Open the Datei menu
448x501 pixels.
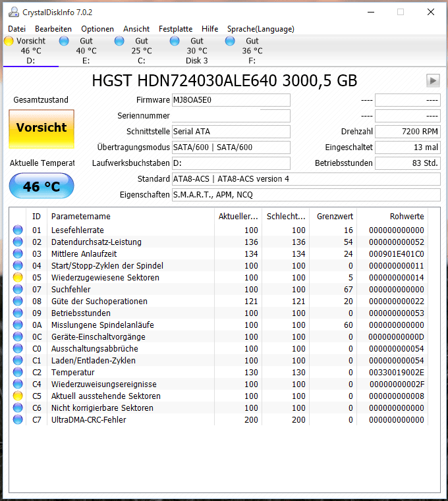point(16,29)
